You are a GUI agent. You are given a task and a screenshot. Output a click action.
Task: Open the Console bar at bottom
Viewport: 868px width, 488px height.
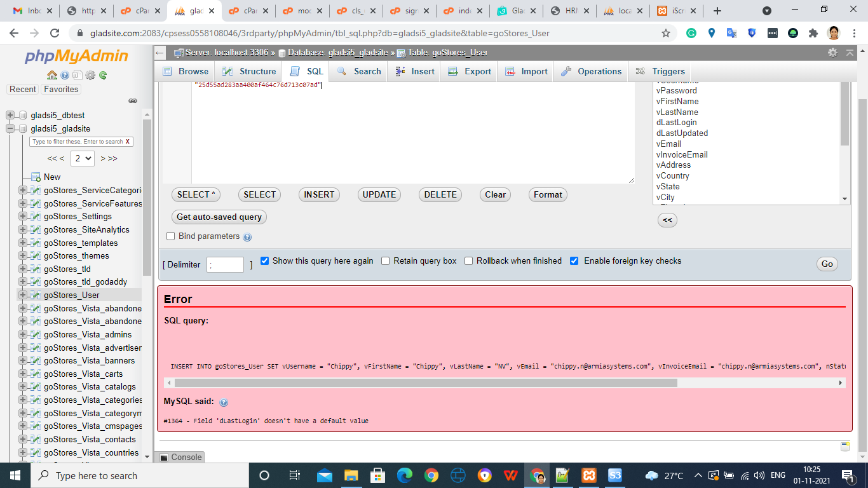pyautogui.click(x=180, y=457)
